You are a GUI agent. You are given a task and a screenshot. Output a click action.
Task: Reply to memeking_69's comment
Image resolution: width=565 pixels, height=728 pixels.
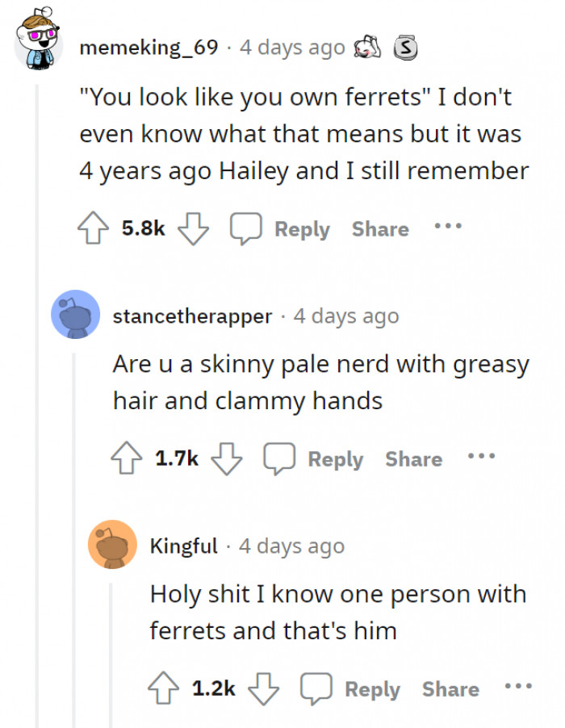pos(302,229)
